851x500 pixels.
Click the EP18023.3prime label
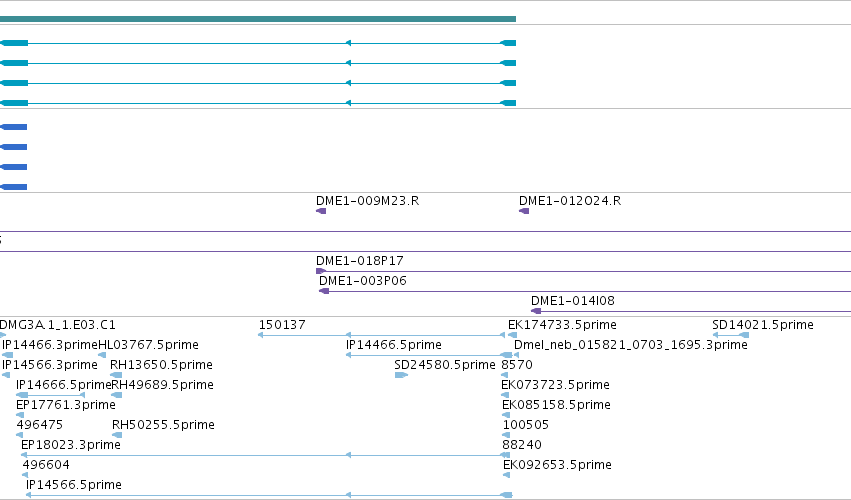click(71, 445)
